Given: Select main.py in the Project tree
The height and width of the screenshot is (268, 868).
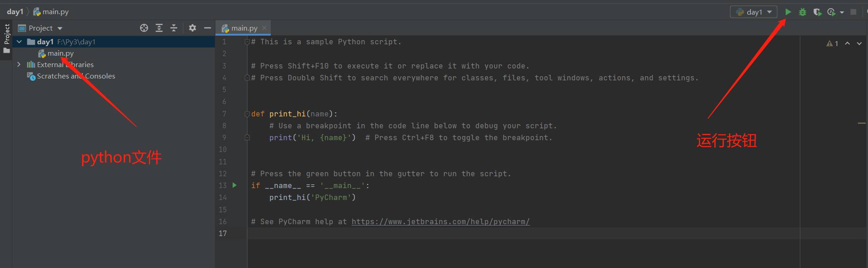Looking at the screenshot, I should (x=60, y=53).
